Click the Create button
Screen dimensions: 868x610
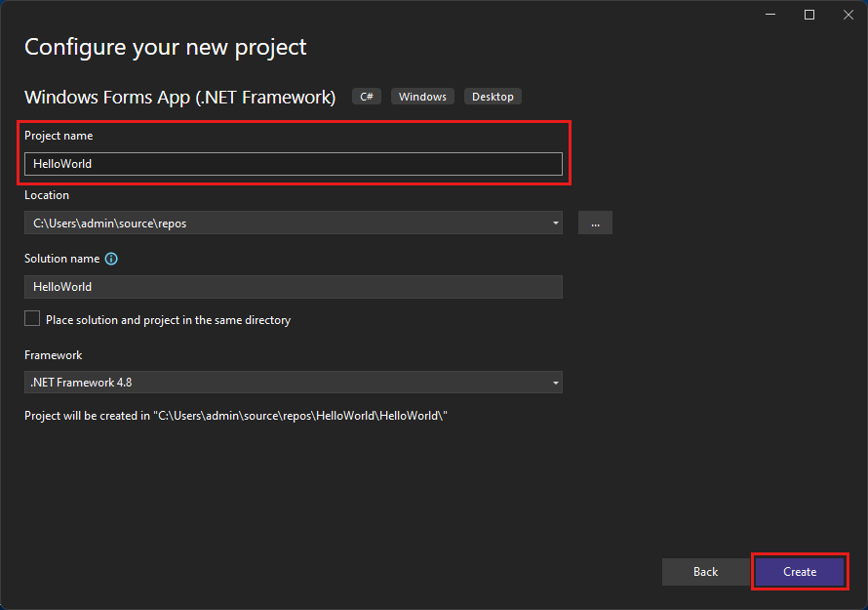800,572
